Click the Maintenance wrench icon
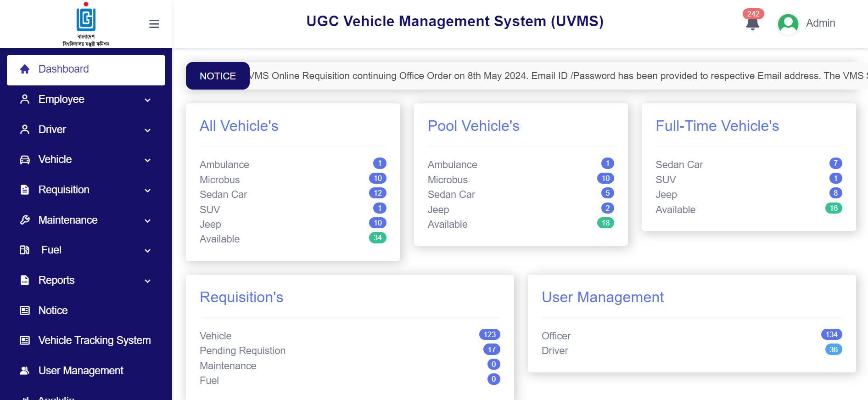 pyautogui.click(x=25, y=220)
